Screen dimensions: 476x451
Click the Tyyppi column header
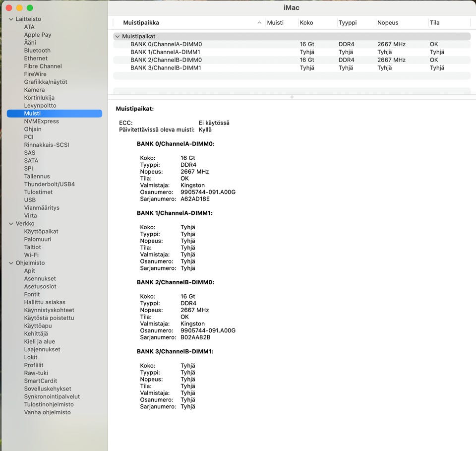(x=347, y=23)
